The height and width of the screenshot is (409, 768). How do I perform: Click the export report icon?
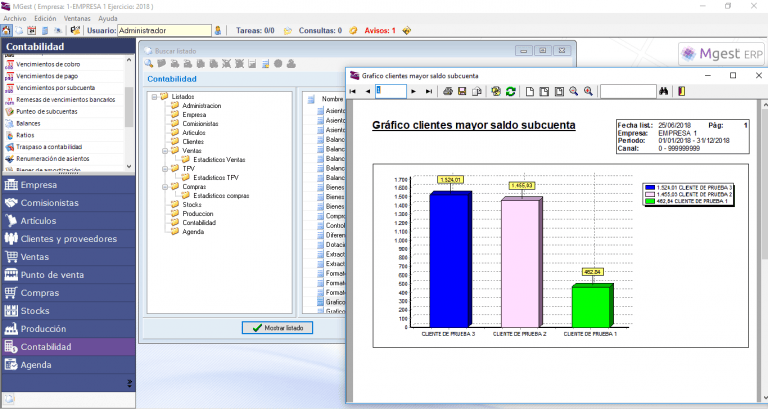tap(477, 92)
